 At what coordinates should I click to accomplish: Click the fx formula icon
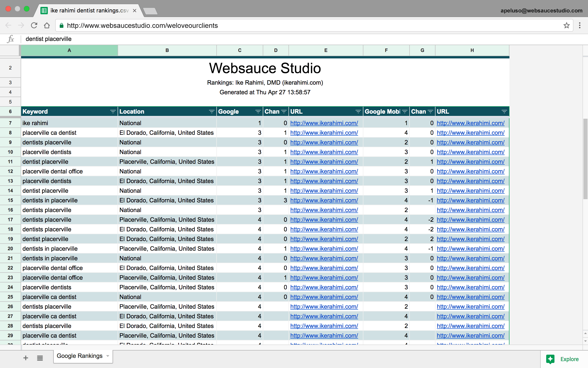pyautogui.click(x=10, y=39)
